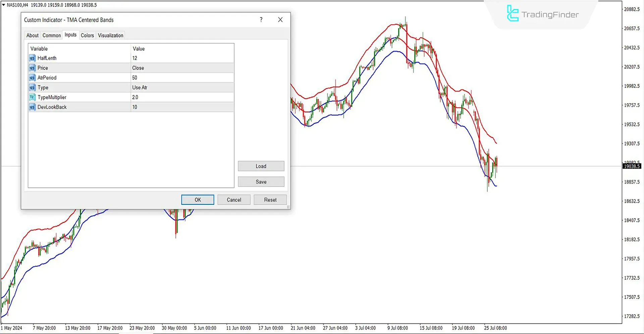Click the HalfLenth variable type icon
The image size is (644, 334).
pyautogui.click(x=32, y=58)
